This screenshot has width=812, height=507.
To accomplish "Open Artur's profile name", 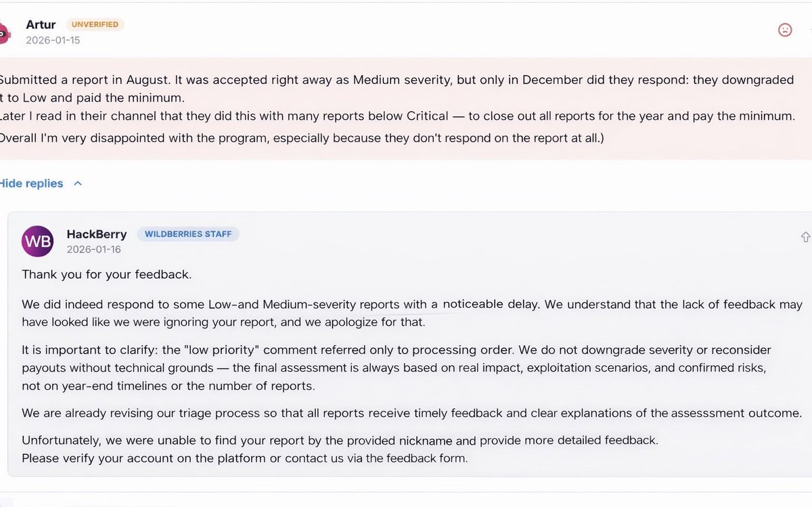I will (x=41, y=24).
